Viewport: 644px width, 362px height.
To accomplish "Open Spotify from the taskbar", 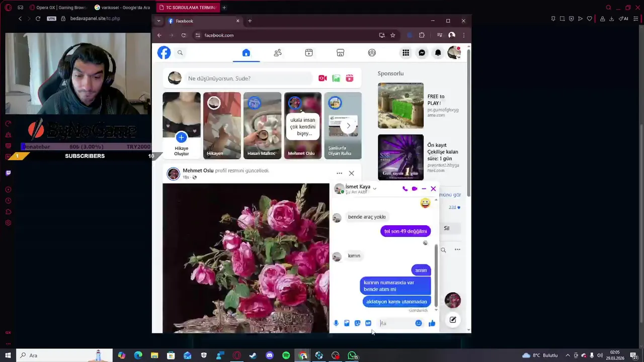I will (286, 355).
